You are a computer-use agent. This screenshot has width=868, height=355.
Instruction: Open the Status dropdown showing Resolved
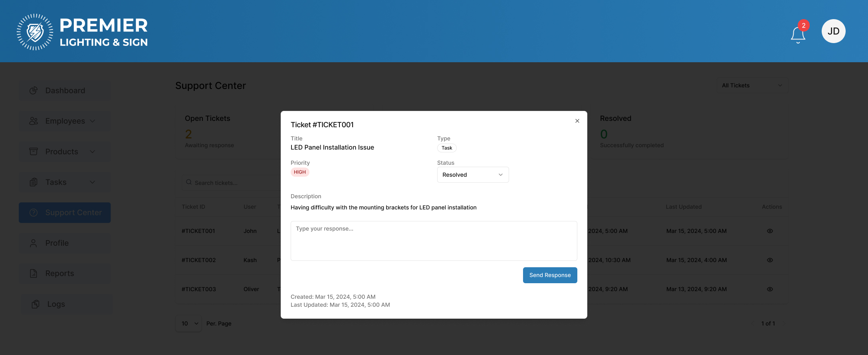[473, 175]
